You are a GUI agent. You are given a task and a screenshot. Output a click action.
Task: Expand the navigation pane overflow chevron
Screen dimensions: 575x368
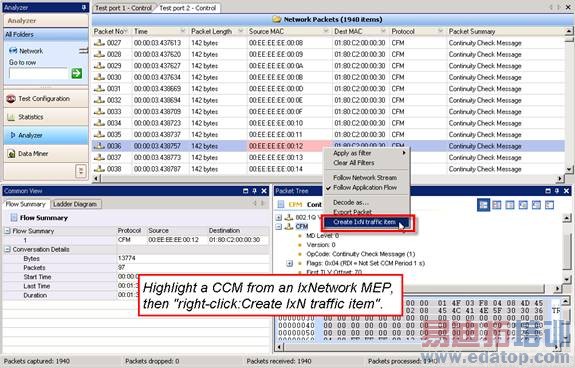[x=81, y=171]
